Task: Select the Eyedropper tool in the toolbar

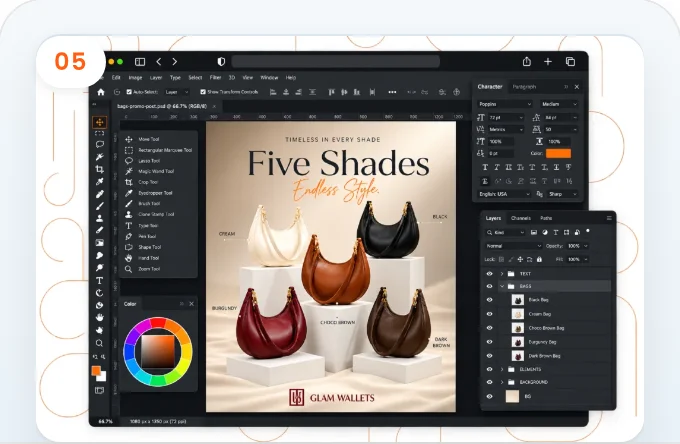Action: pos(100,181)
